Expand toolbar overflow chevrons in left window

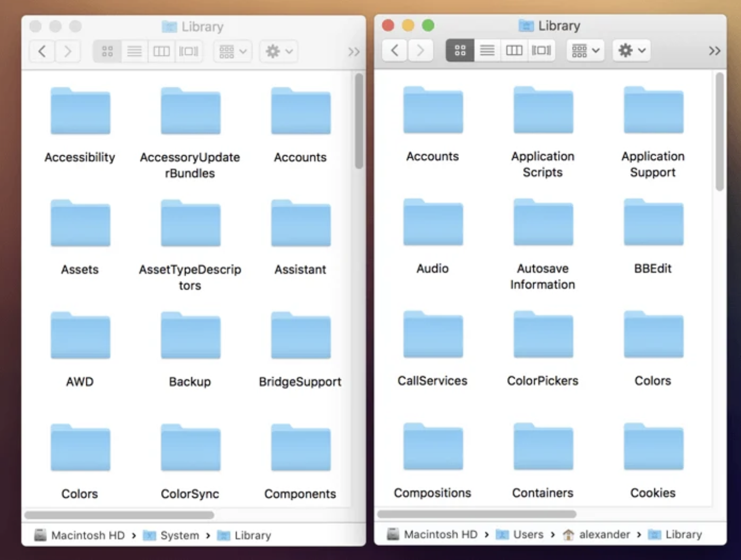click(x=354, y=52)
